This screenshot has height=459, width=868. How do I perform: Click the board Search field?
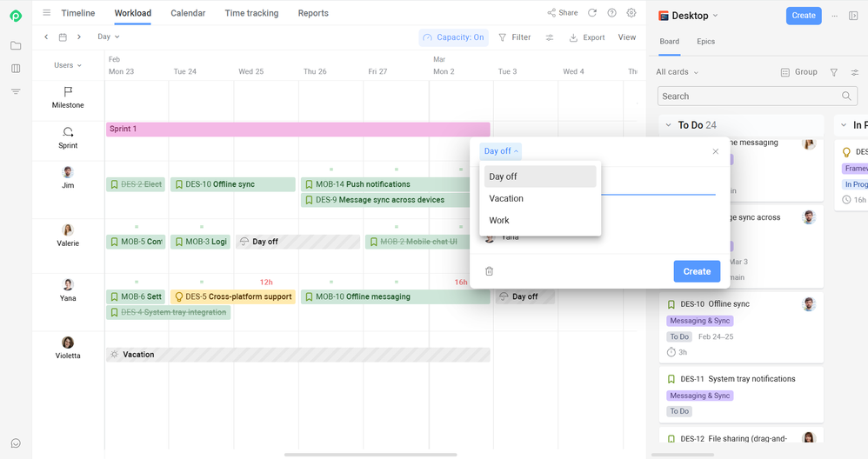pyautogui.click(x=758, y=96)
